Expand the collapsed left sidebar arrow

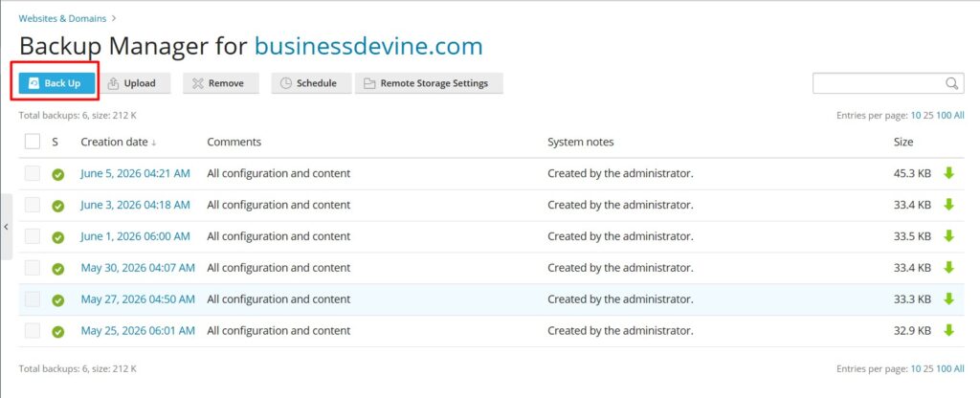(x=6, y=227)
